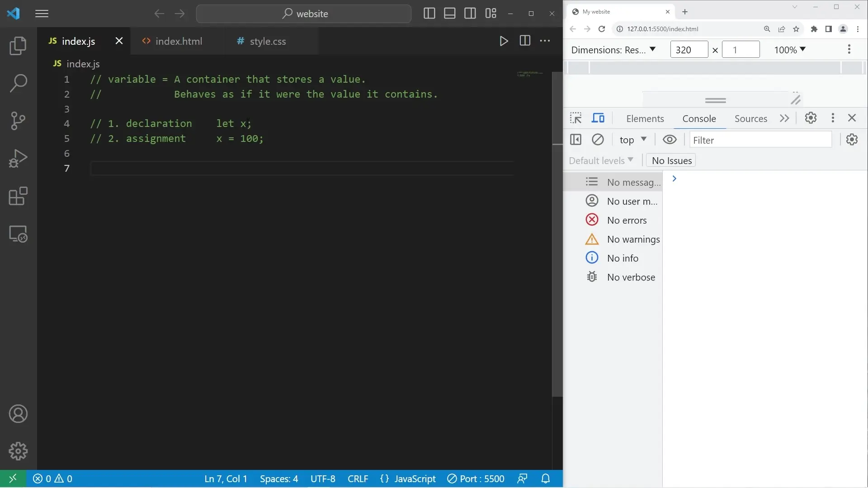Viewport: 868px width, 488px height.
Task: Switch to the Elements panel
Action: pos(645,119)
